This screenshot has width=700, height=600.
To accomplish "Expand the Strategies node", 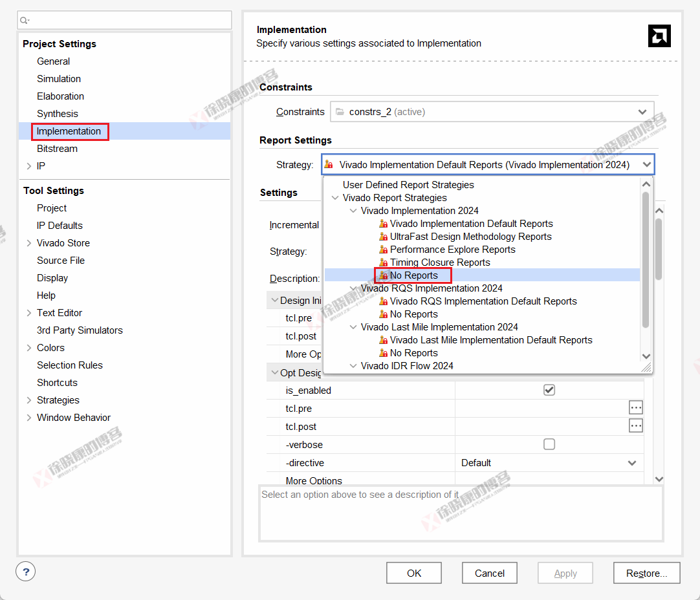I will 29,400.
